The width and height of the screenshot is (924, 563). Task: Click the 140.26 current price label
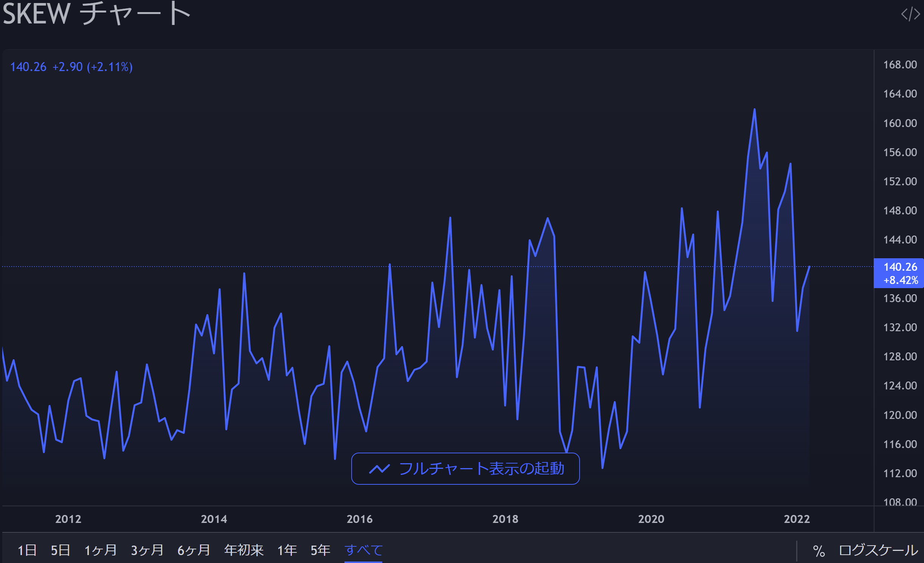point(900,267)
